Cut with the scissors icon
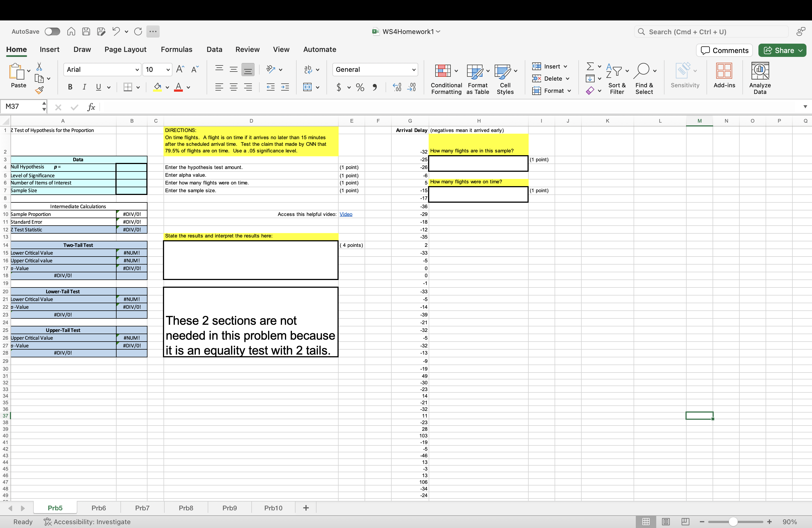The width and height of the screenshot is (812, 528). click(x=39, y=67)
